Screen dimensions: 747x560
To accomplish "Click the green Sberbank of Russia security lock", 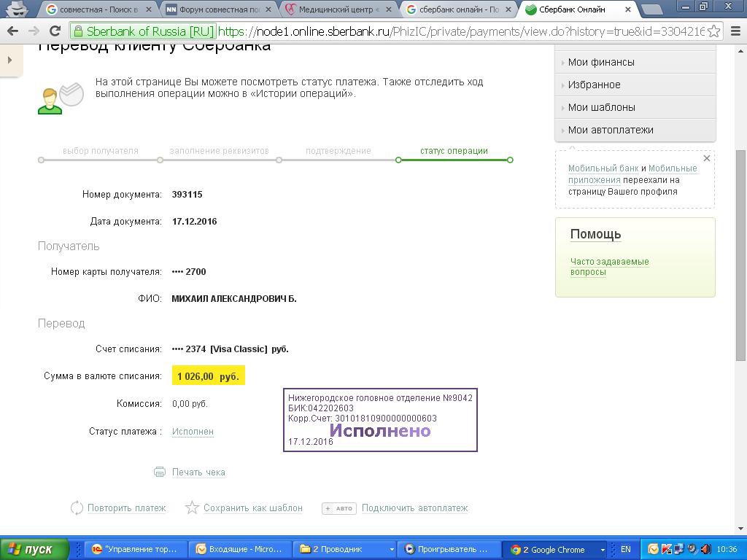I will click(x=77, y=31).
